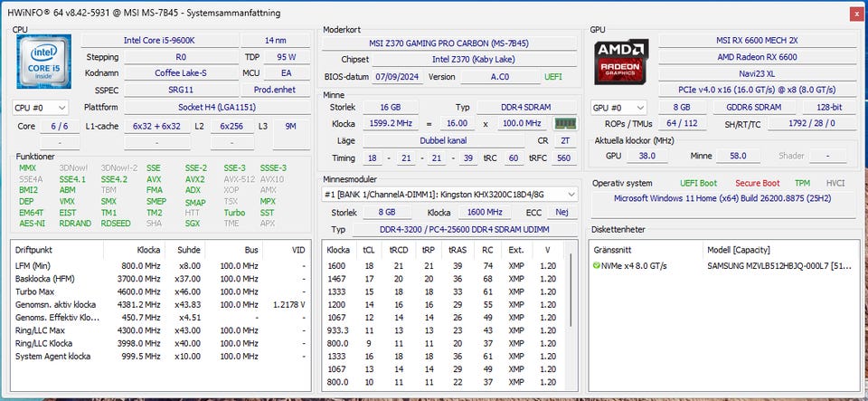Click the ECC Nej value

(561, 213)
